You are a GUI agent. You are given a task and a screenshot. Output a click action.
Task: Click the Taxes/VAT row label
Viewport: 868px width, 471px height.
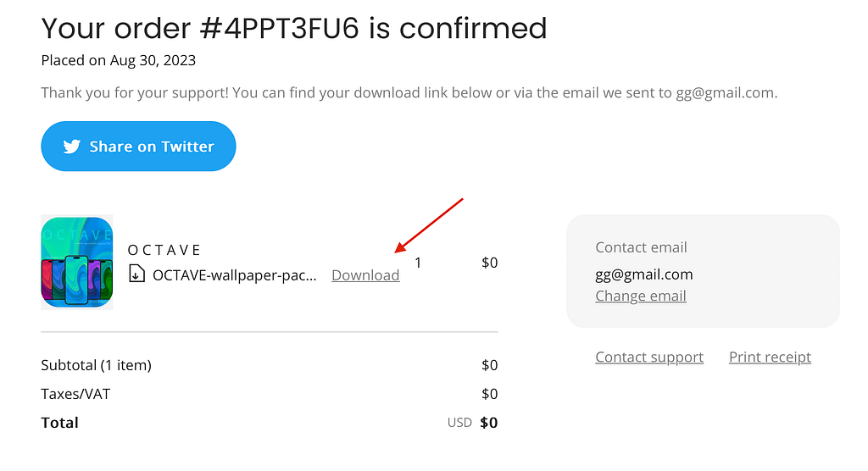(x=75, y=394)
